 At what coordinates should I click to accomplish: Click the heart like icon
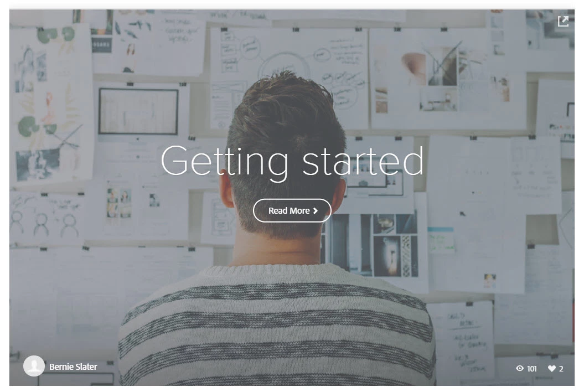tap(551, 369)
